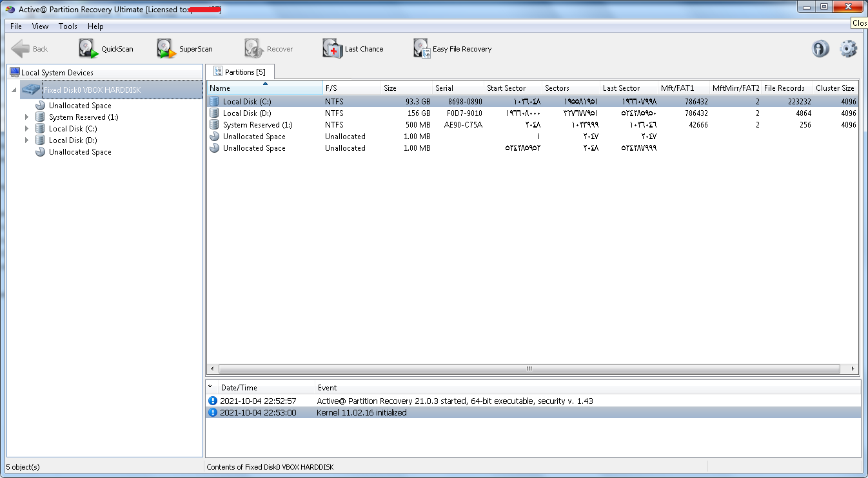Sort by Serial column header

(x=458, y=88)
